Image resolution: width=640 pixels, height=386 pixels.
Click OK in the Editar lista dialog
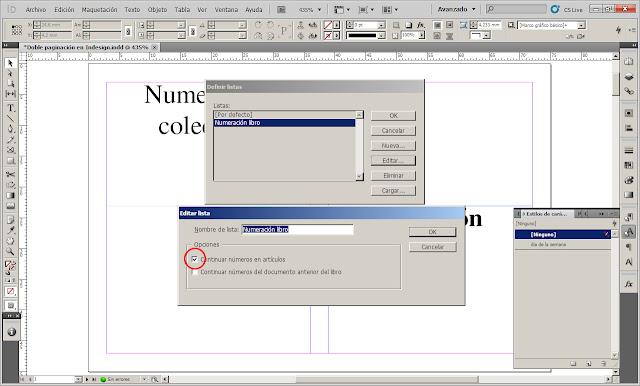[x=432, y=232]
